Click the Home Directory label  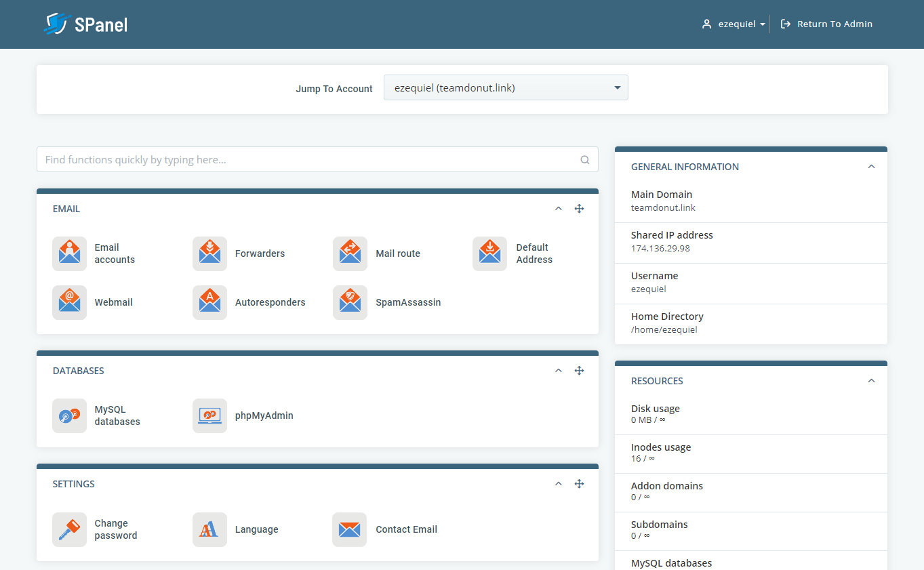tap(667, 317)
